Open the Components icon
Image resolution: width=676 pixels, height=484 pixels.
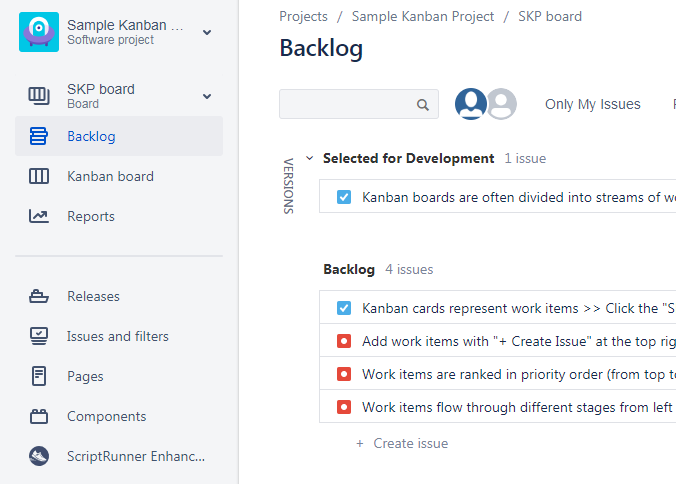pyautogui.click(x=39, y=416)
